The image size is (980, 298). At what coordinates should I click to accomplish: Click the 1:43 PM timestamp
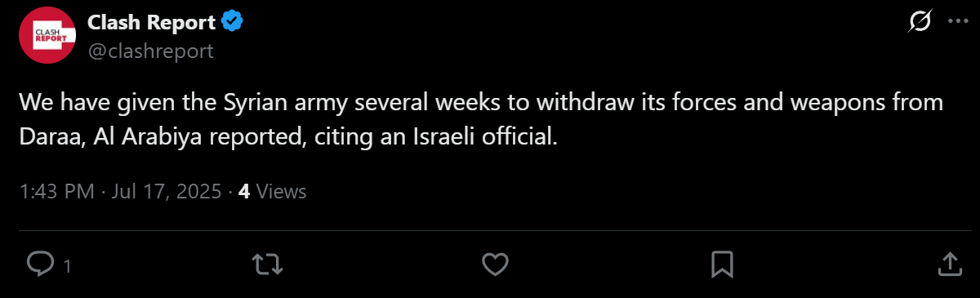[x=56, y=192]
